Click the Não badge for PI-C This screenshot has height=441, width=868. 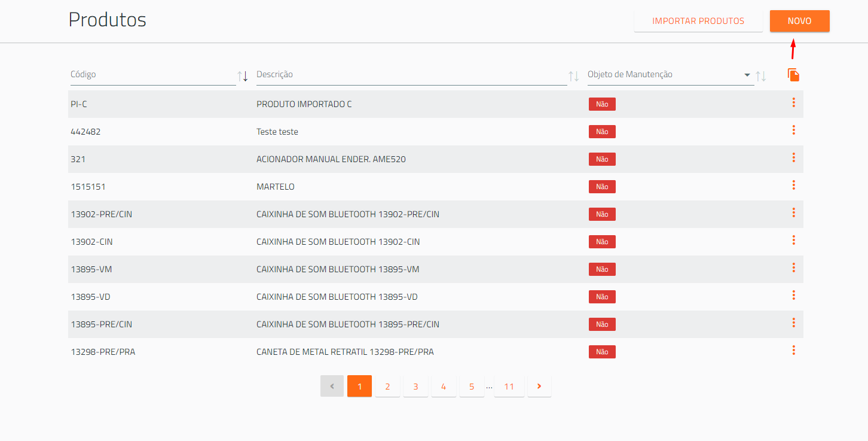(602, 104)
